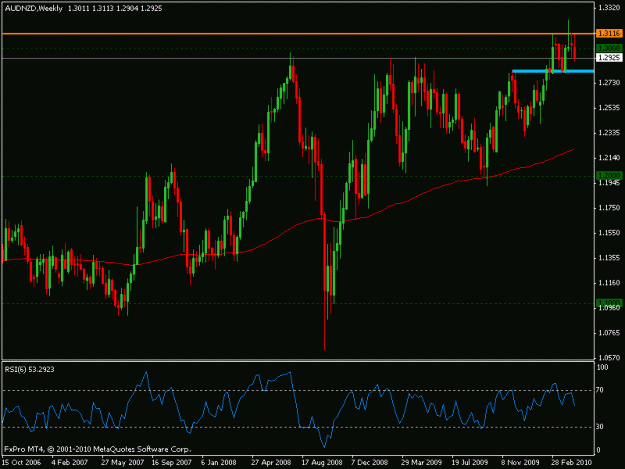Click the 29 Mar 2009 date label
The height and width of the screenshot is (469, 625).
click(x=422, y=463)
